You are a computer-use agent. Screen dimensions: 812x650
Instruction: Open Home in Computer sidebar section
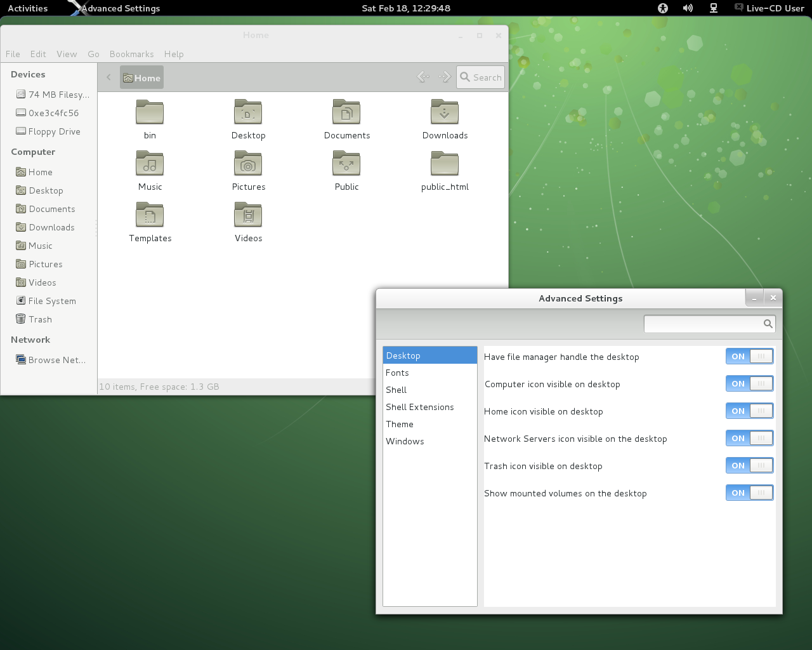34,172
